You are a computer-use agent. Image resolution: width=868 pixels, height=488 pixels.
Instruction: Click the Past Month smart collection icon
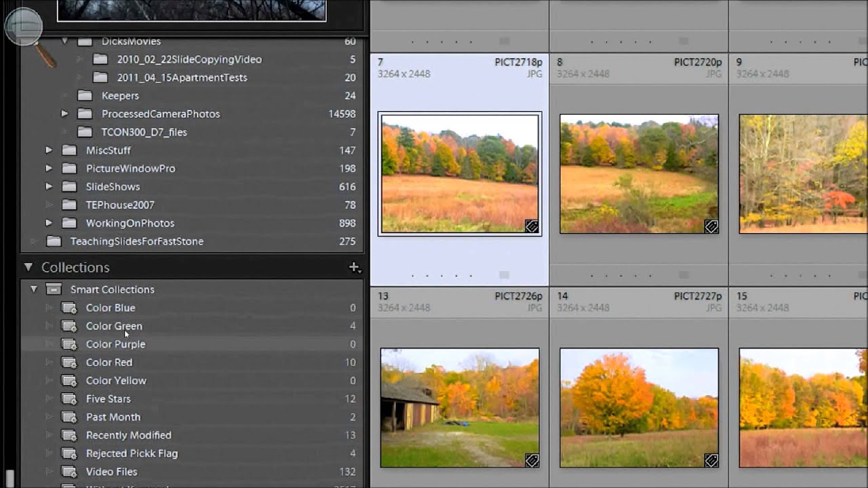69,418
